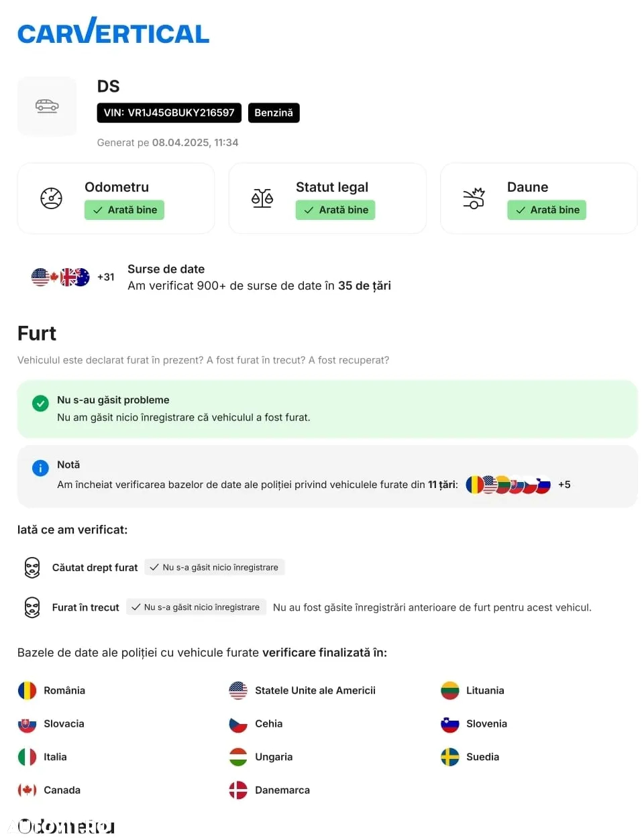Click the Arată bine badge under Daune
Viewport: 644px width, 840px height.
coord(547,210)
